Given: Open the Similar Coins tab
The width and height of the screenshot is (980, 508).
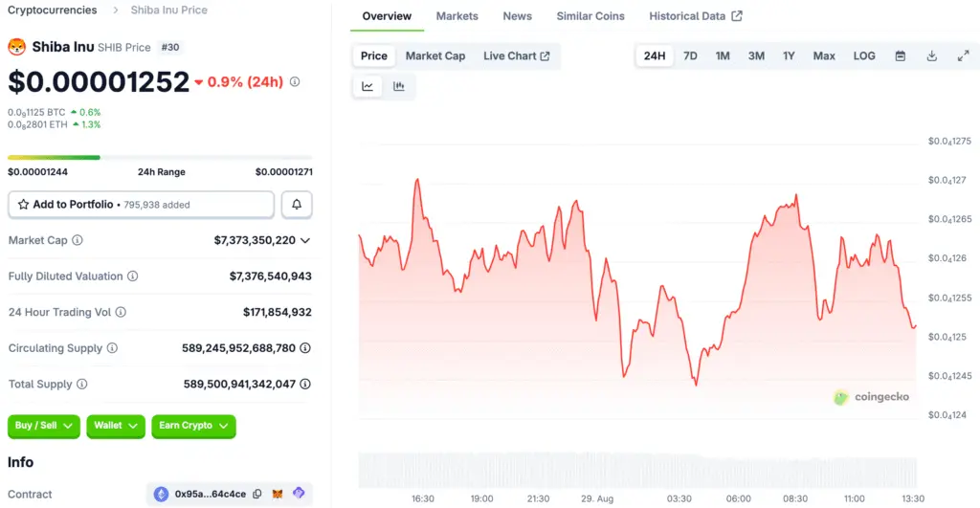Looking at the screenshot, I should (x=590, y=16).
